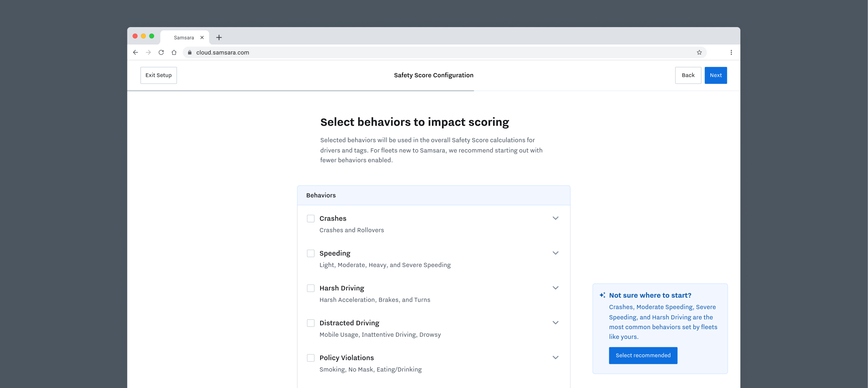Check the Speeding behavior checkbox
The height and width of the screenshot is (388, 868).
(x=310, y=253)
